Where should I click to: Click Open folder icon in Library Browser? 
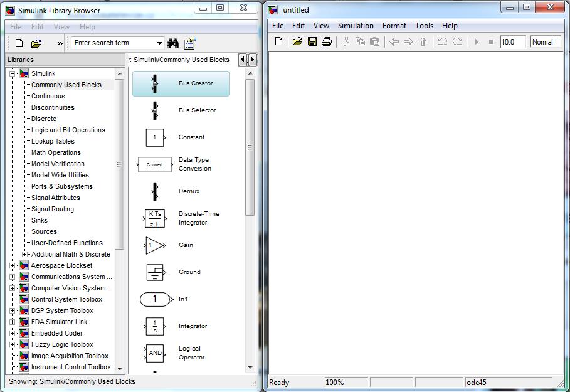36,44
